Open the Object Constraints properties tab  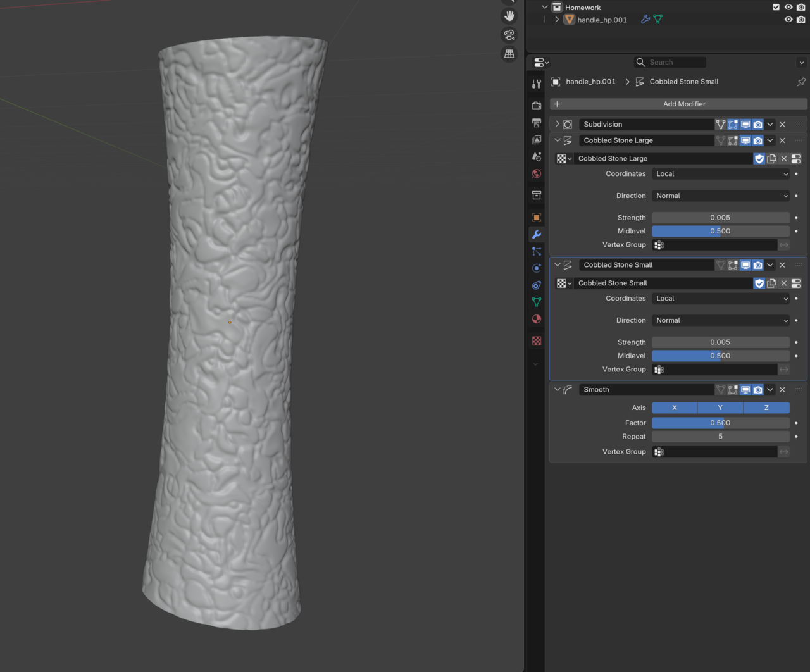537,285
